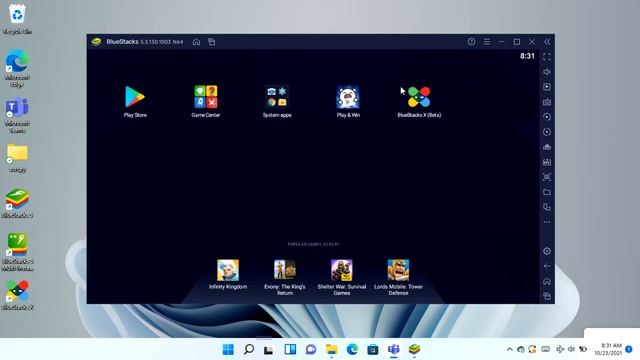Open the BlueStacks help icon
Screen dimensions: 640x360
click(471, 42)
